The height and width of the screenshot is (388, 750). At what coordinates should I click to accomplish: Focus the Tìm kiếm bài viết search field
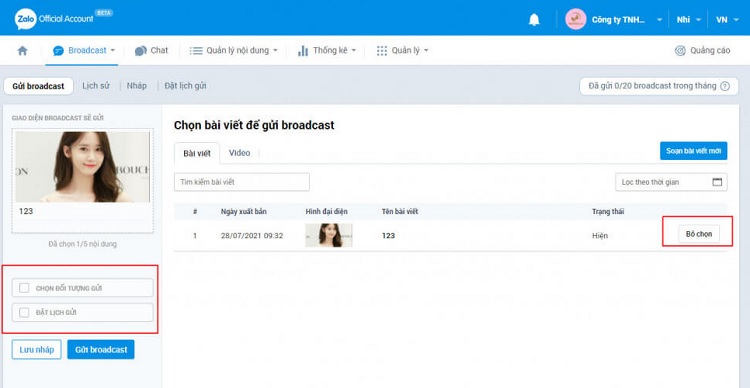click(242, 182)
